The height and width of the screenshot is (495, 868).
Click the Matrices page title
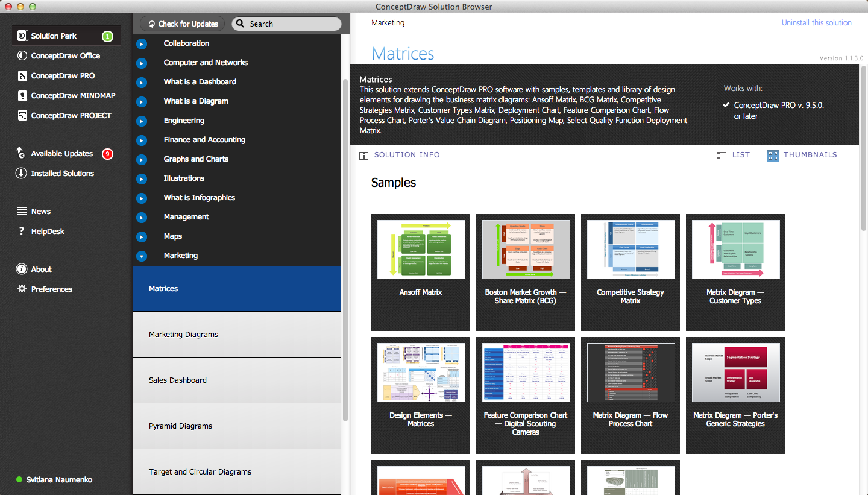click(403, 54)
